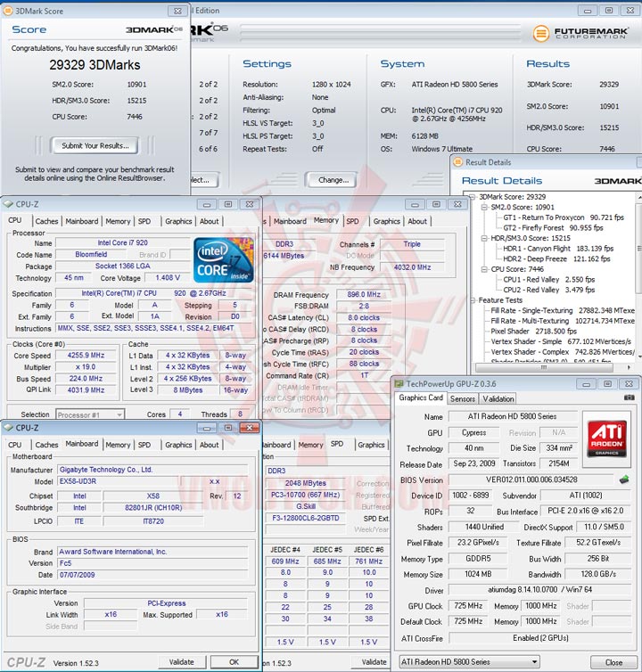Open Mainboard tab in top CPU-Z window
The height and width of the screenshot is (672, 642).
pyautogui.click(x=81, y=221)
